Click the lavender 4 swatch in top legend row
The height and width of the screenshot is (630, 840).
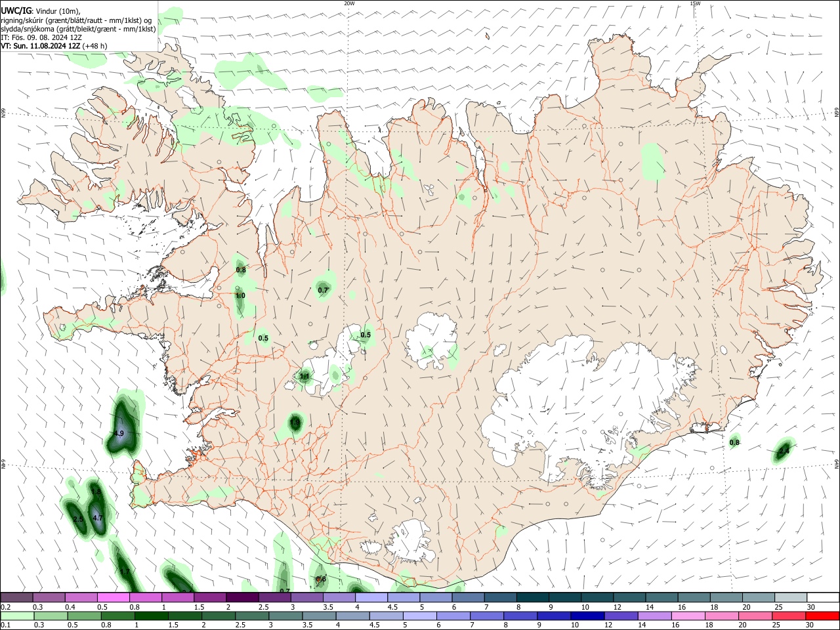(371, 597)
